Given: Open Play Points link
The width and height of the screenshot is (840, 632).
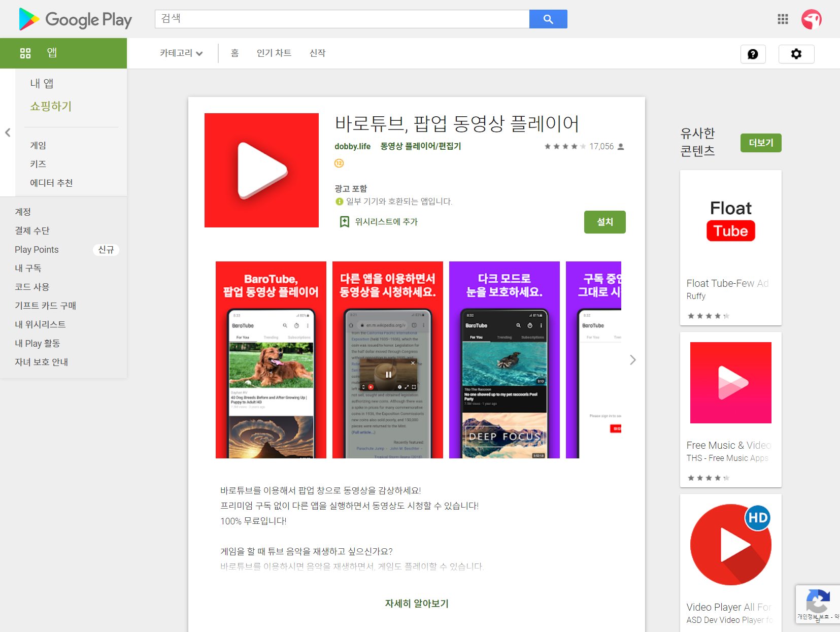Looking at the screenshot, I should (x=37, y=249).
